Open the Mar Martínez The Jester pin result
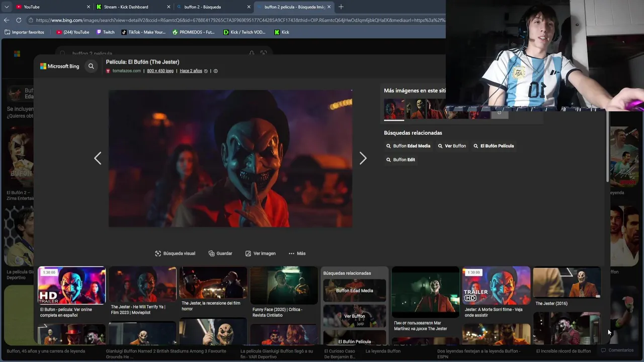This screenshot has height=362, width=644. click(426, 292)
